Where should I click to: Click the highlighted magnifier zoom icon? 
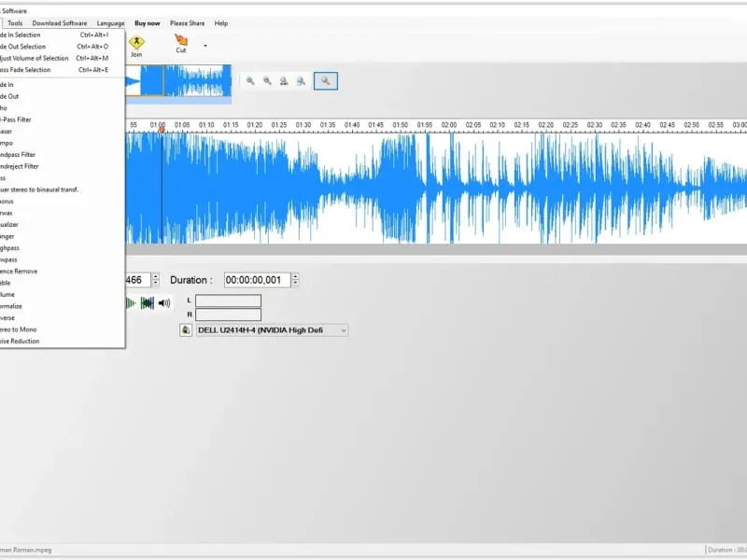coord(325,81)
